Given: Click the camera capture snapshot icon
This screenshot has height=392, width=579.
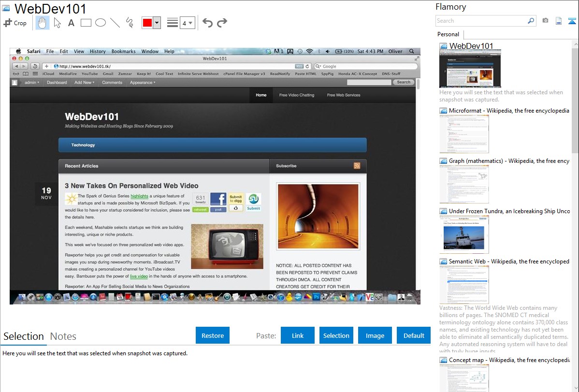Looking at the screenshot, I should tap(545, 21).
